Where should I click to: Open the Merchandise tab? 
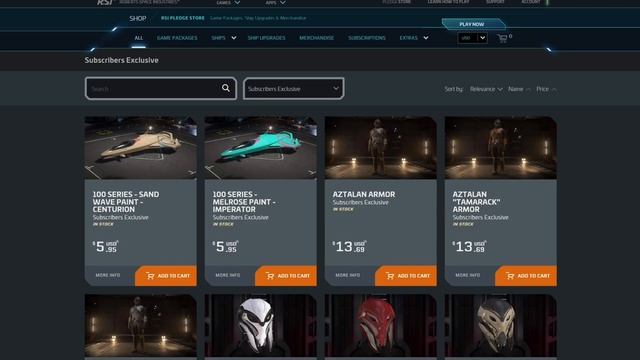tap(317, 38)
